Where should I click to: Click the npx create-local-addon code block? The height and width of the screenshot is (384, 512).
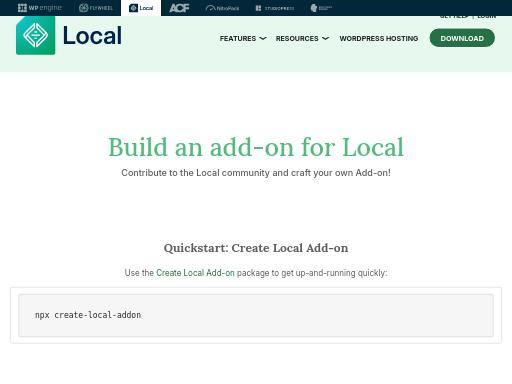[x=256, y=315]
